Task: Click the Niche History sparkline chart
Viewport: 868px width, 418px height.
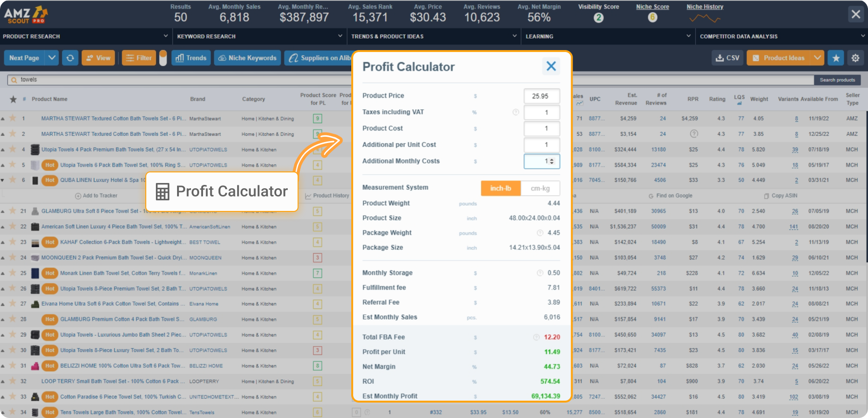Action: coord(705,19)
